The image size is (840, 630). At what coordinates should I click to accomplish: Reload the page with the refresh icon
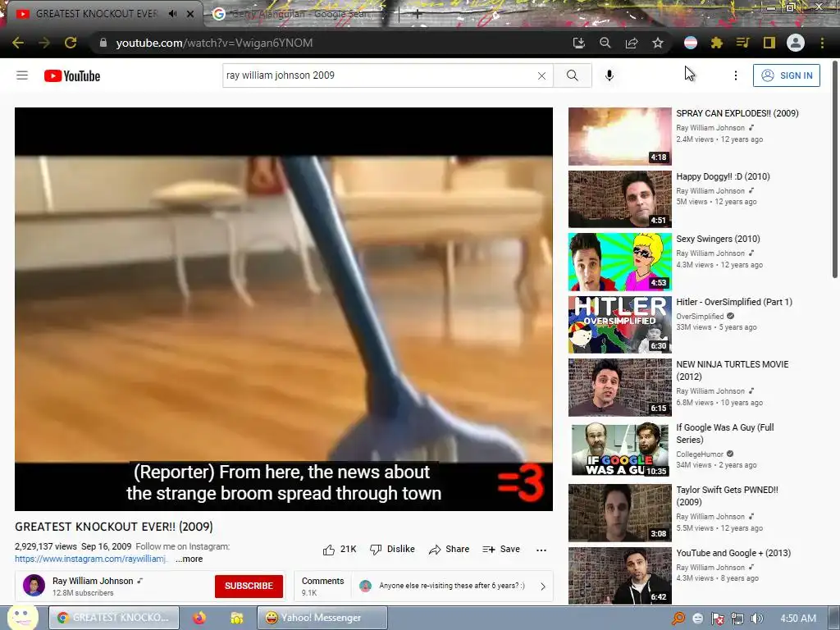[x=71, y=43]
